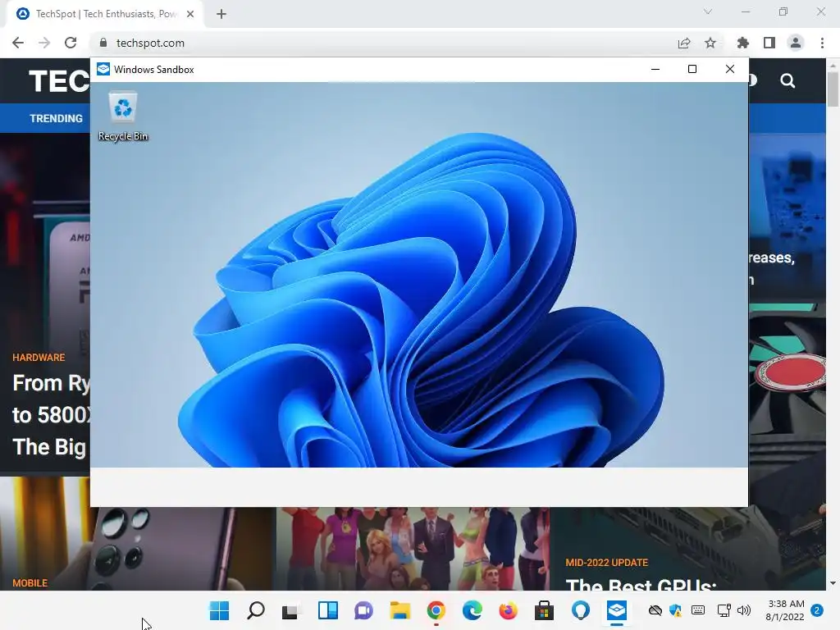Open TechSpot site search magnifier
Viewport: 840px width, 630px height.
[x=787, y=81]
